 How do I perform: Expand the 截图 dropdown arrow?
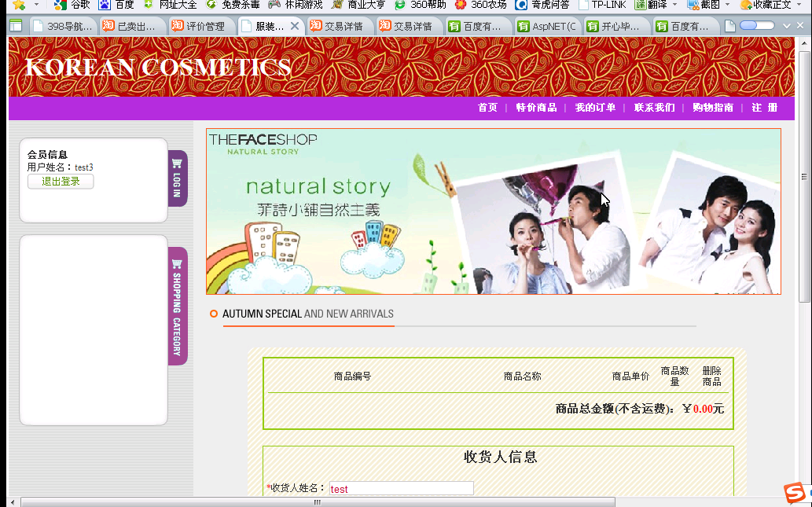pyautogui.click(x=728, y=5)
